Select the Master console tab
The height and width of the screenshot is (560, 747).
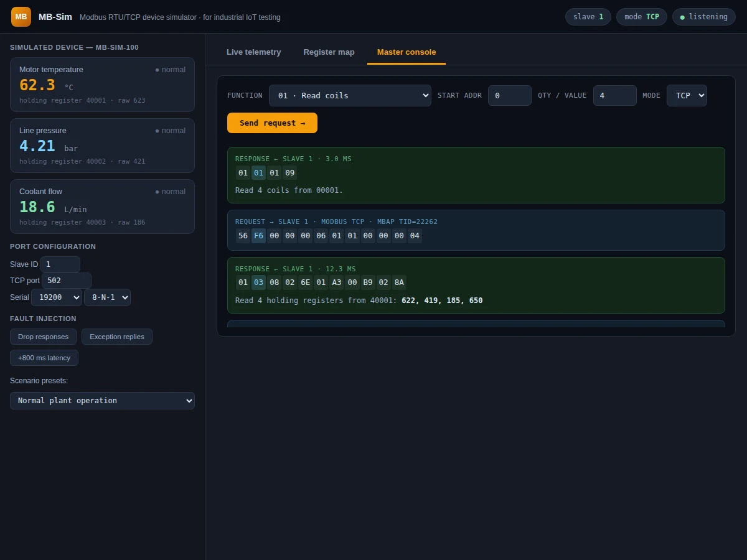tap(406, 52)
